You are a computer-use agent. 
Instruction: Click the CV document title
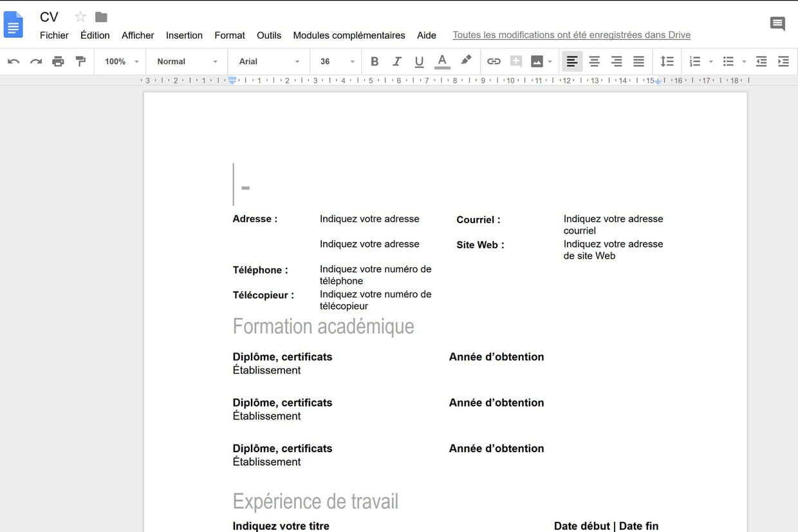tap(49, 17)
